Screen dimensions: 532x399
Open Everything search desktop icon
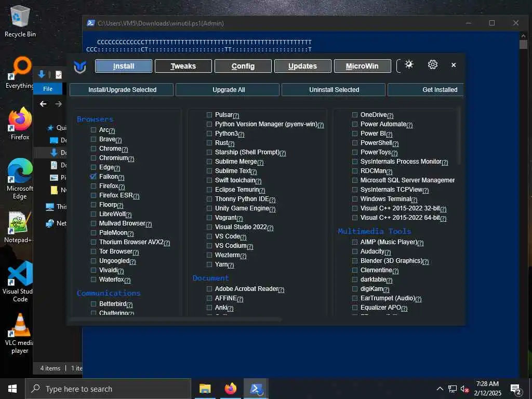click(20, 73)
